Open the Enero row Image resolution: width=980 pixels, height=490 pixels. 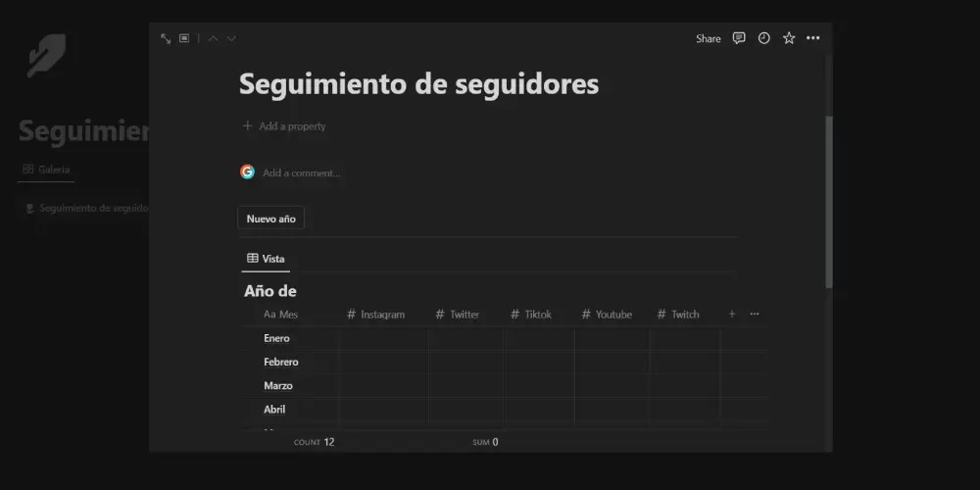coord(276,338)
